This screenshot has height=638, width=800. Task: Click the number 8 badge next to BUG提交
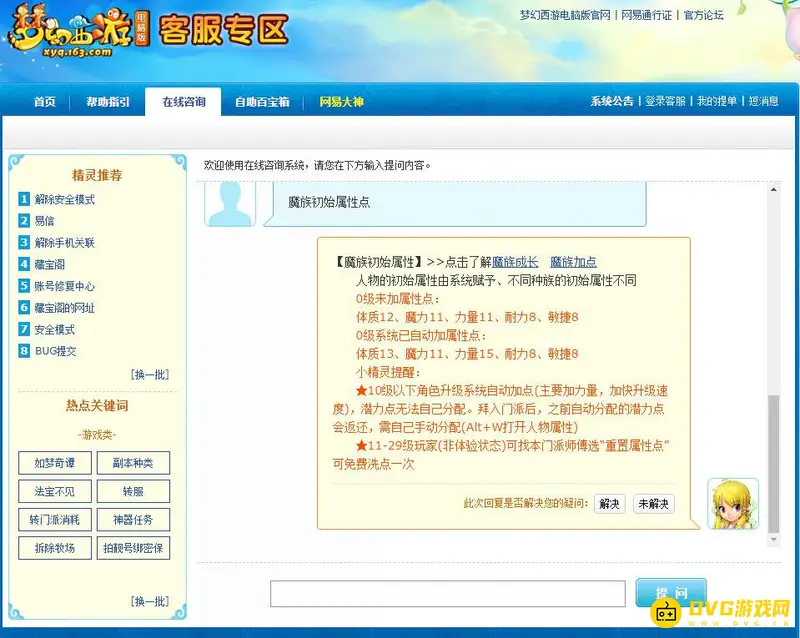pos(24,351)
